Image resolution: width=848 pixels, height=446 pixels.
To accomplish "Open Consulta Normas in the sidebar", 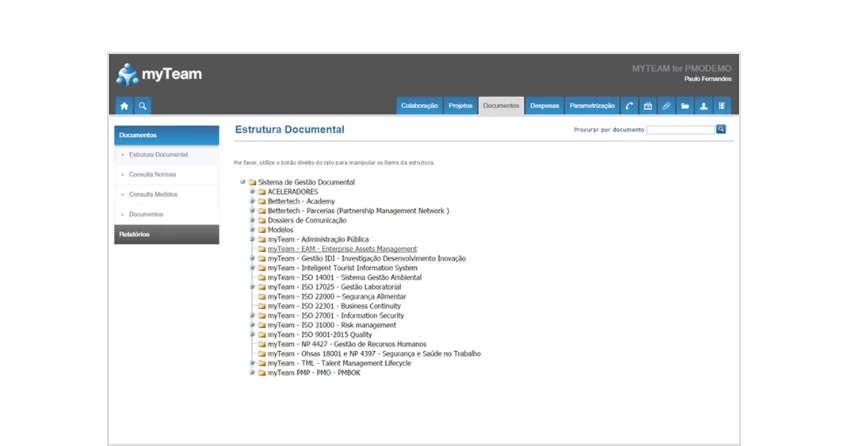I will pyautogui.click(x=153, y=174).
